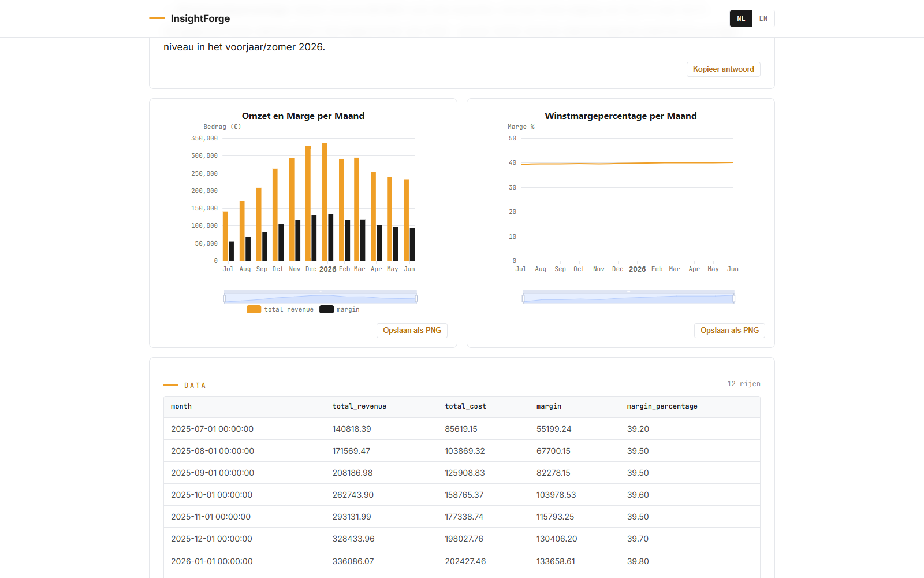Screen dimensions: 924x578
Task: Select the 2025-12-01 00:00:00 month cell
Action: click(212, 539)
